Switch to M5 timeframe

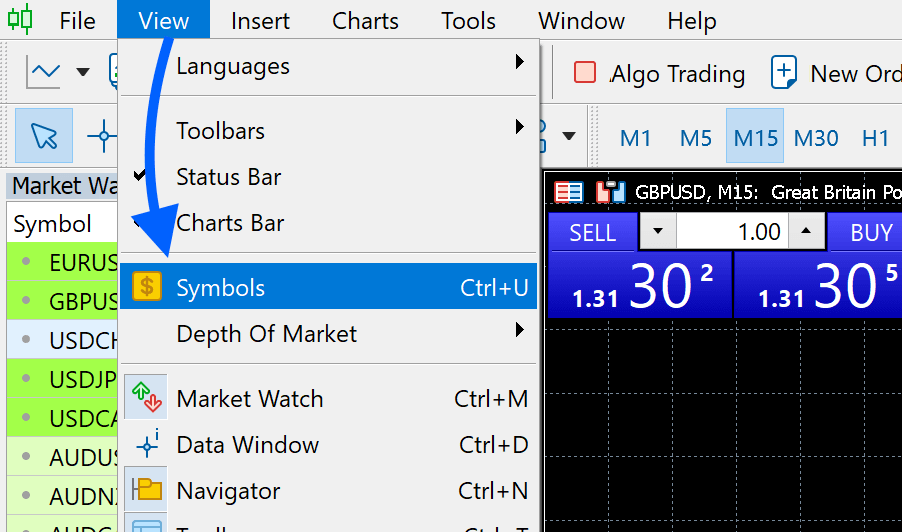[x=695, y=138]
